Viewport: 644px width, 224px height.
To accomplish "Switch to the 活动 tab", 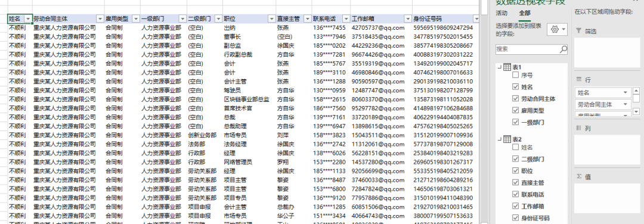I will click(x=501, y=13).
